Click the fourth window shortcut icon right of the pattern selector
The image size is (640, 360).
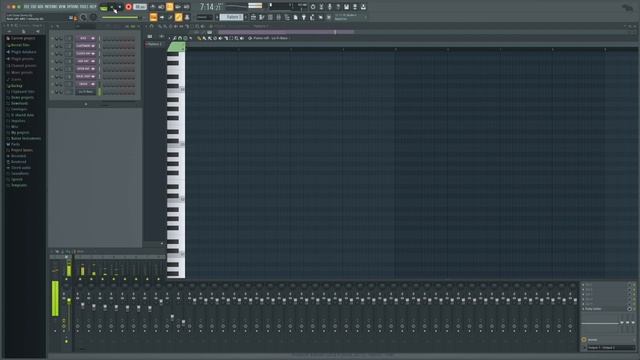[278, 17]
